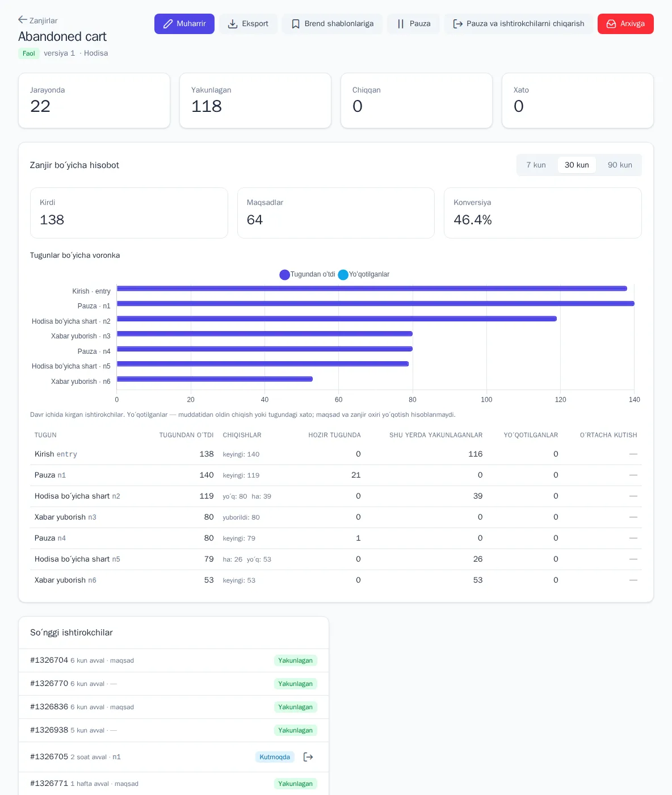The height and width of the screenshot is (795, 672).
Task: Go back to Zanjirlar list
Action: (38, 20)
